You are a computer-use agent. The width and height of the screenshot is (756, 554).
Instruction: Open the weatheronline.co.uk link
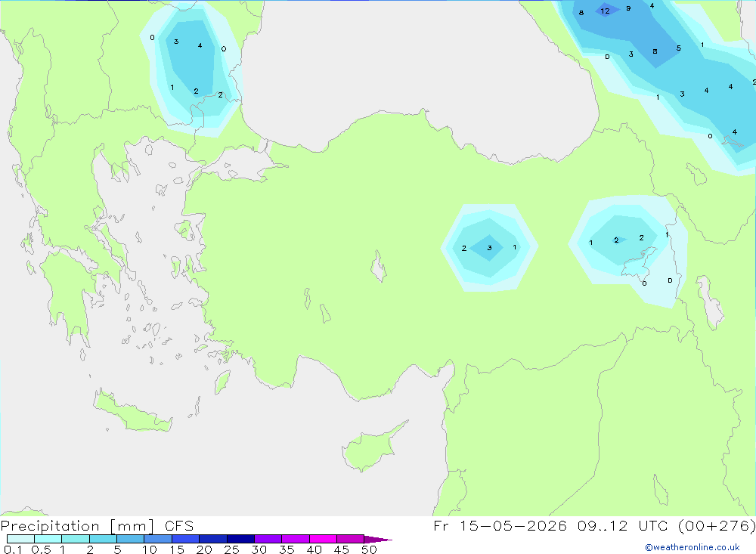click(692, 547)
